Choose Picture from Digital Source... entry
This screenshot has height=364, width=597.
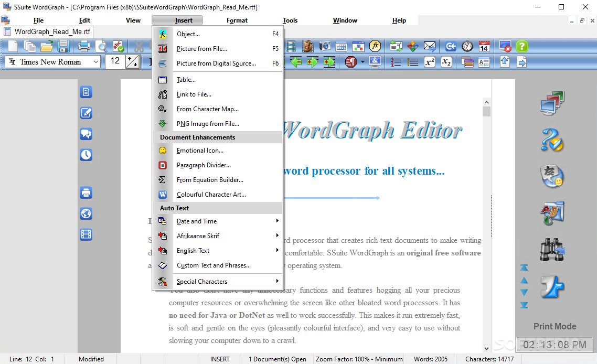coord(218,63)
